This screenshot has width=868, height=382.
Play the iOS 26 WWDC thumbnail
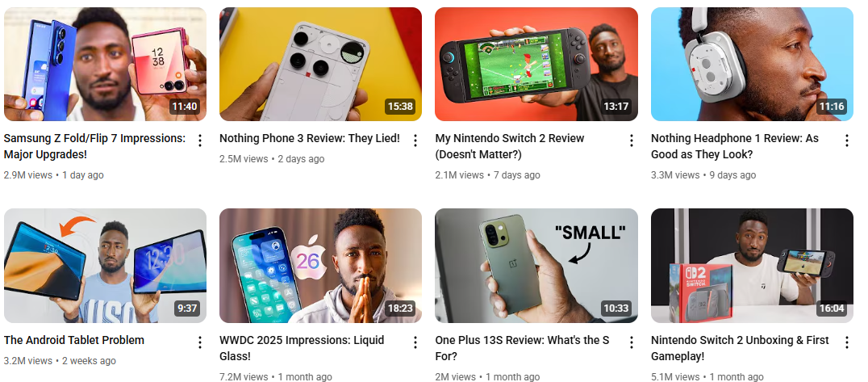pos(320,266)
